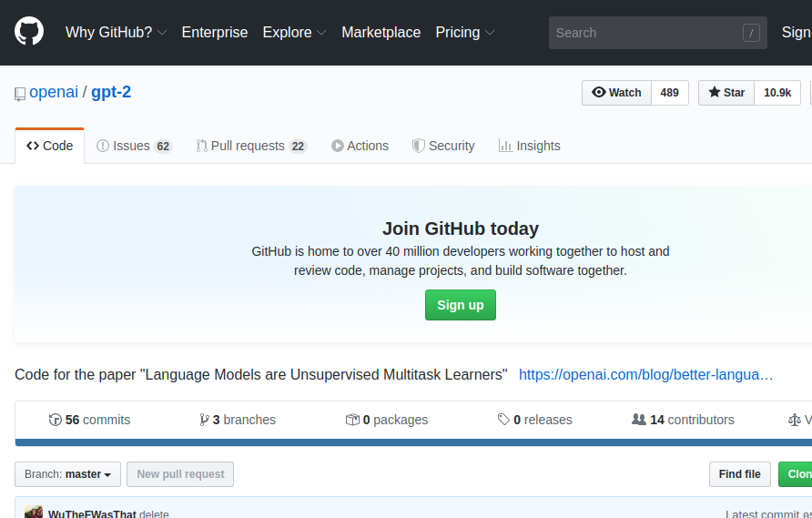The image size is (812, 518).
Task: Open the openai.com blog link
Action: 645,374
